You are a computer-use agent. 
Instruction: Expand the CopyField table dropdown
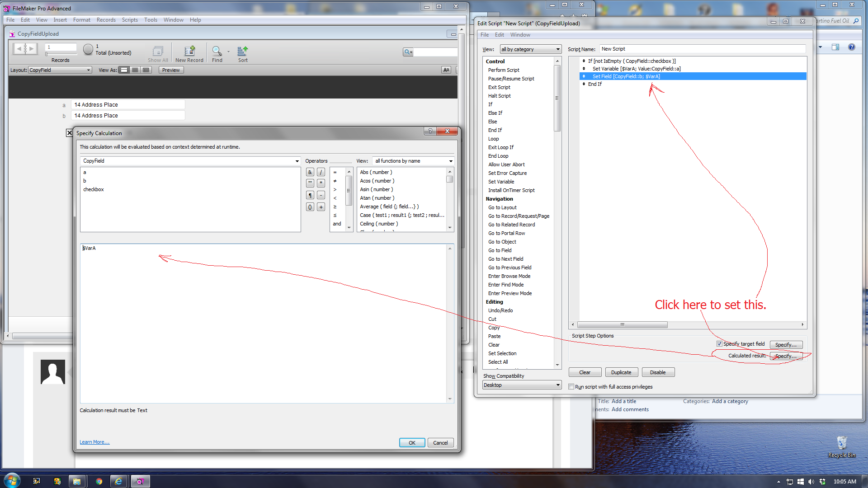[x=190, y=161]
